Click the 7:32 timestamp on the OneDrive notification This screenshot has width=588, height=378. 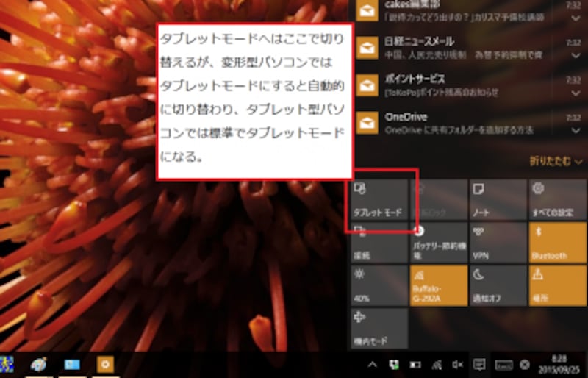(573, 118)
